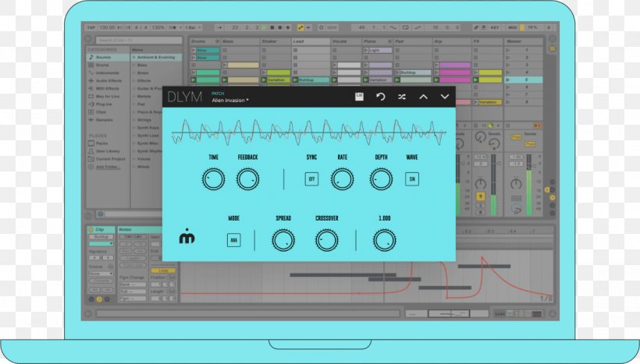Toggle the MODE ANA button
Image resolution: width=640 pixels, height=364 pixels.
233,240
